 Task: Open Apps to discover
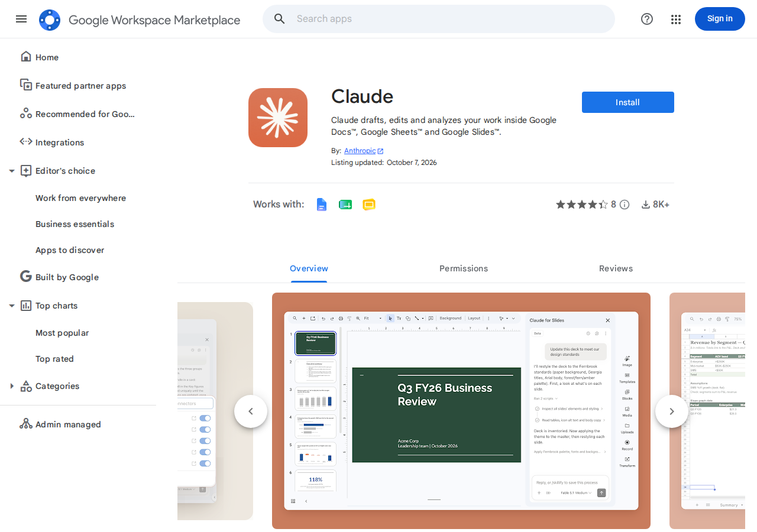(70, 250)
